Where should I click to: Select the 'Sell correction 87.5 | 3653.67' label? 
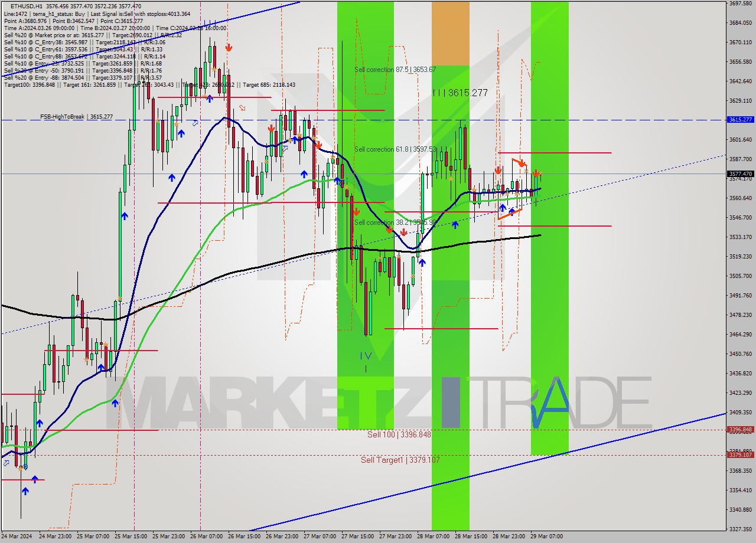tap(395, 70)
